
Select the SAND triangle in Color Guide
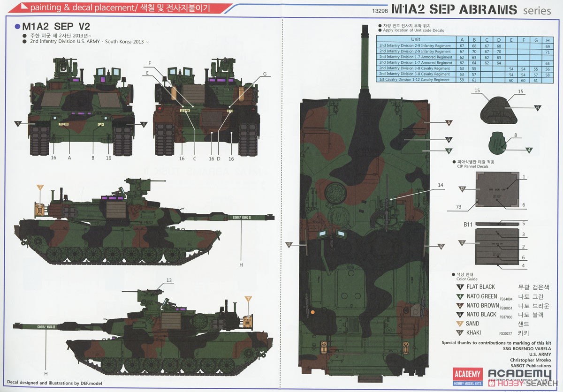pos(461,324)
